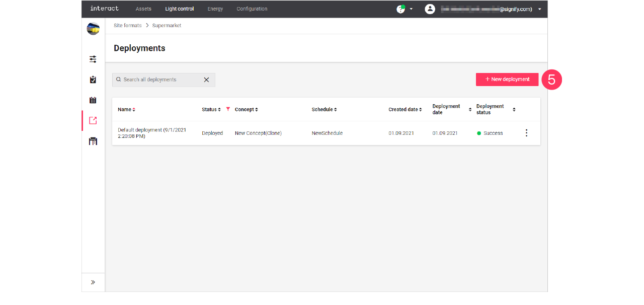This screenshot has height=305, width=644.
Task: Toggle sorting on the Name column
Action: click(133, 109)
